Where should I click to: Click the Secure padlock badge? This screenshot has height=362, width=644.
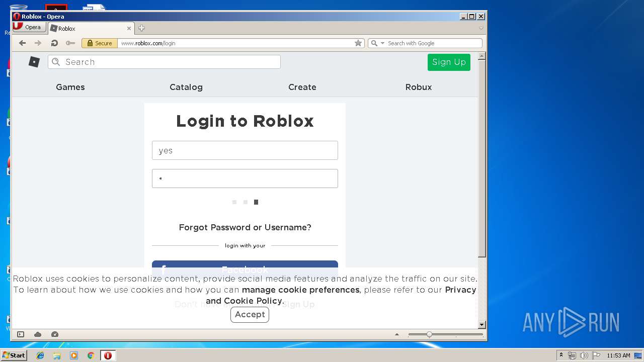[100, 43]
